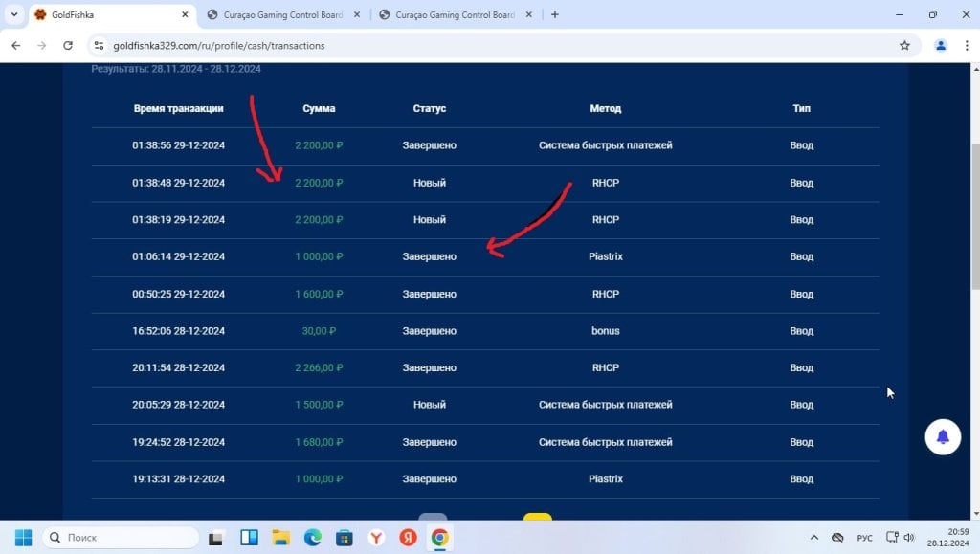The width and height of the screenshot is (980, 554).
Task: Close the second Curaçao Gaming Control Board tab
Action: (x=528, y=14)
